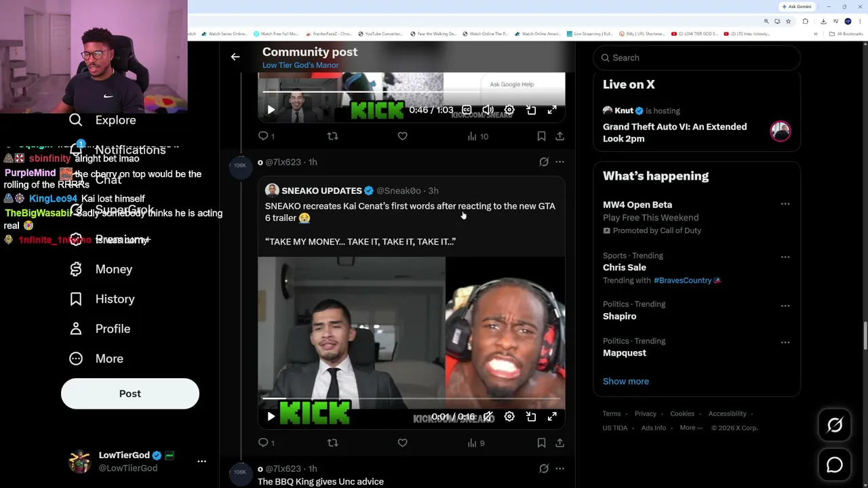This screenshot has width=868, height=488.
Task: Open the floating Grok button
Action: pos(835,425)
